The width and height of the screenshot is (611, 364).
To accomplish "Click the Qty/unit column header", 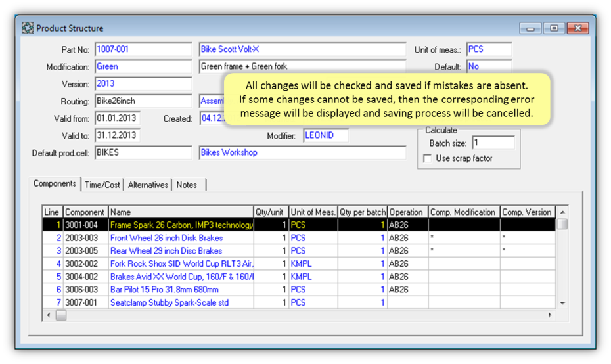I will 271,212.
